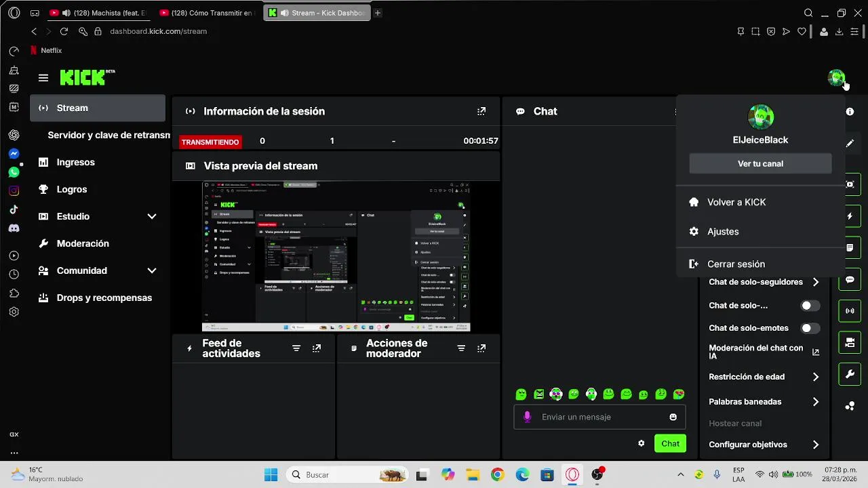Toggle Chat de solo-emotes switch
Viewport: 868px width, 488px height.
coord(810,328)
